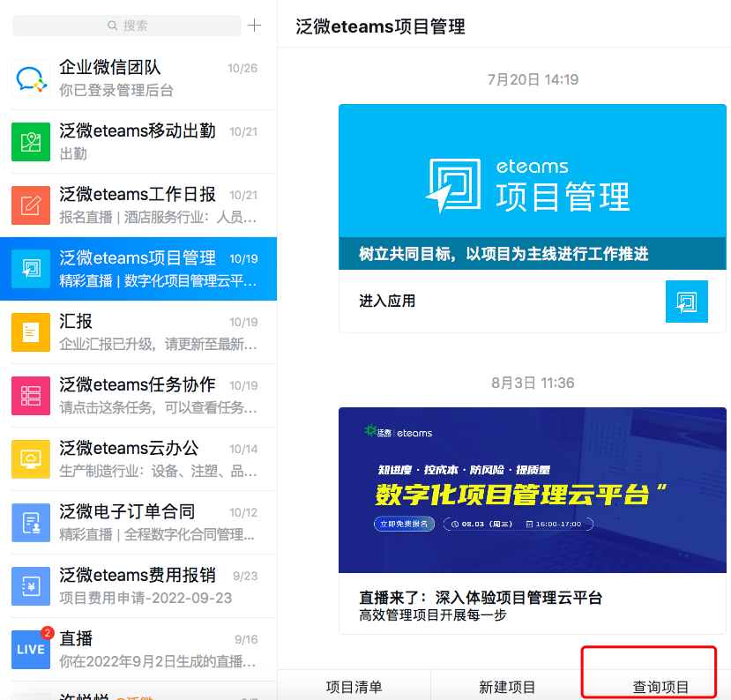Open the LIVE 直播 icon with badge

coord(31,649)
